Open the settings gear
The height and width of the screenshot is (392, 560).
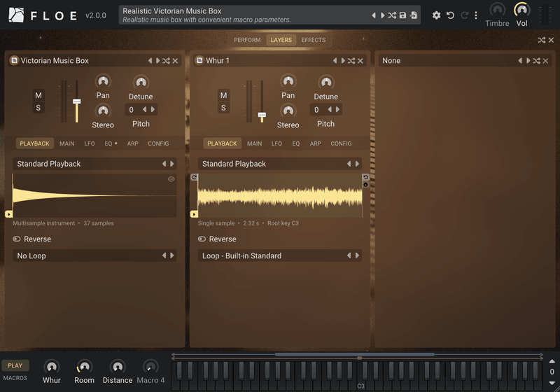click(436, 15)
